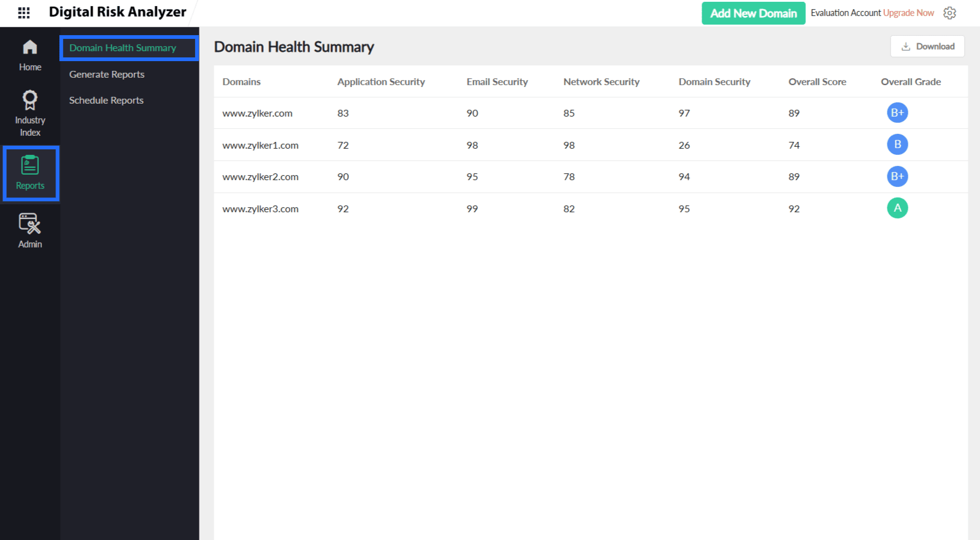Download the domain health summary
The width and height of the screenshot is (980, 540).
927,46
